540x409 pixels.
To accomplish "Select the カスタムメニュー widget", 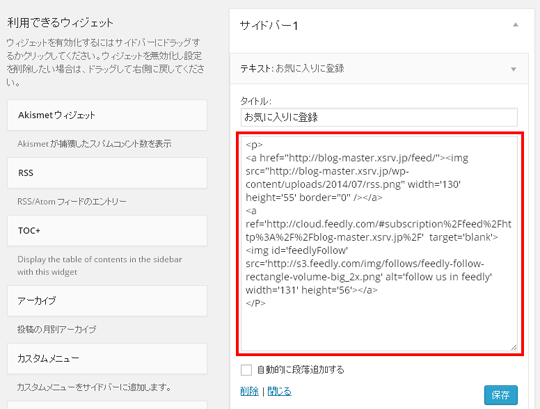I will [107, 359].
